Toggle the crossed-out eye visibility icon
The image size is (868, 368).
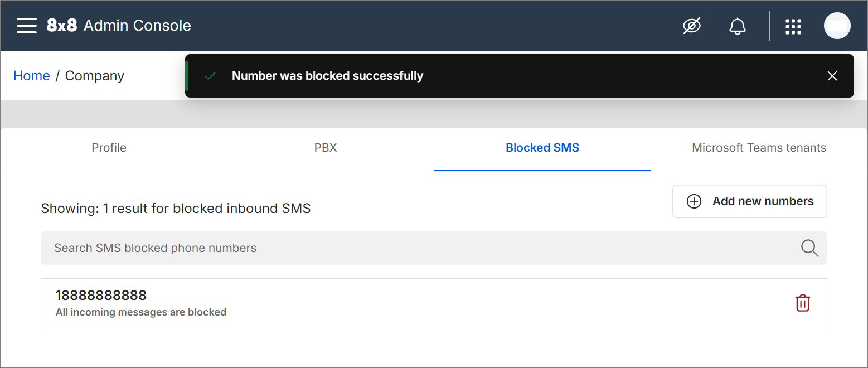pos(692,26)
